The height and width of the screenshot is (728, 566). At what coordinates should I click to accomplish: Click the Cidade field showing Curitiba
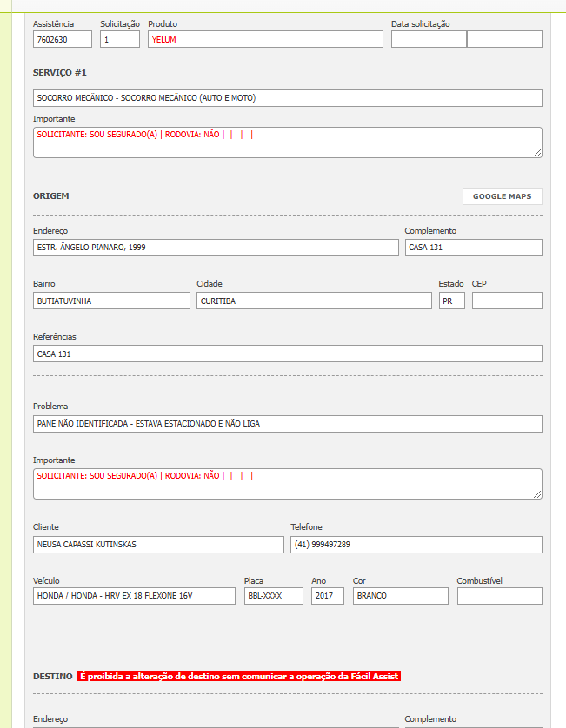click(314, 301)
